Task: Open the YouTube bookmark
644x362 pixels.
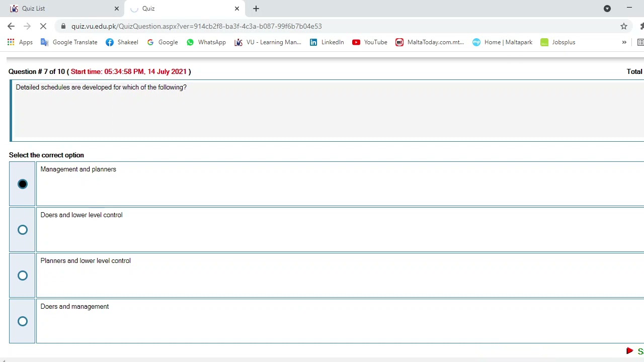Action: [x=370, y=42]
